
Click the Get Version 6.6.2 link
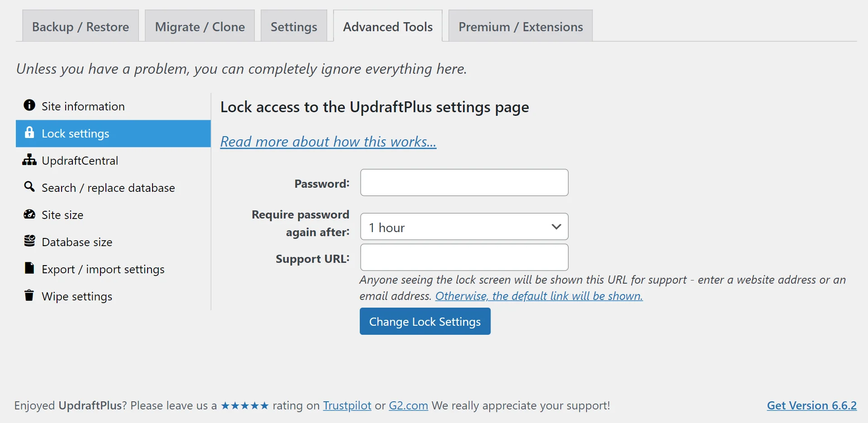811,405
